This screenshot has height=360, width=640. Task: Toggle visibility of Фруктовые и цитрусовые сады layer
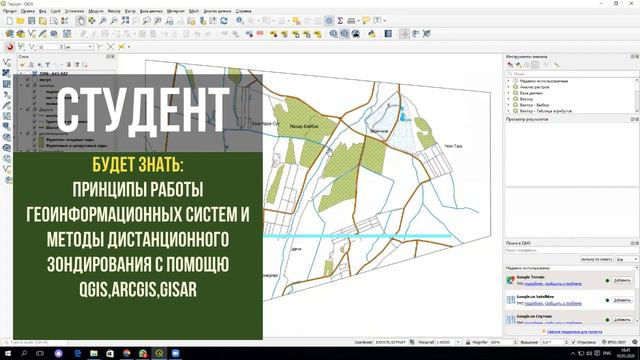click(35, 145)
